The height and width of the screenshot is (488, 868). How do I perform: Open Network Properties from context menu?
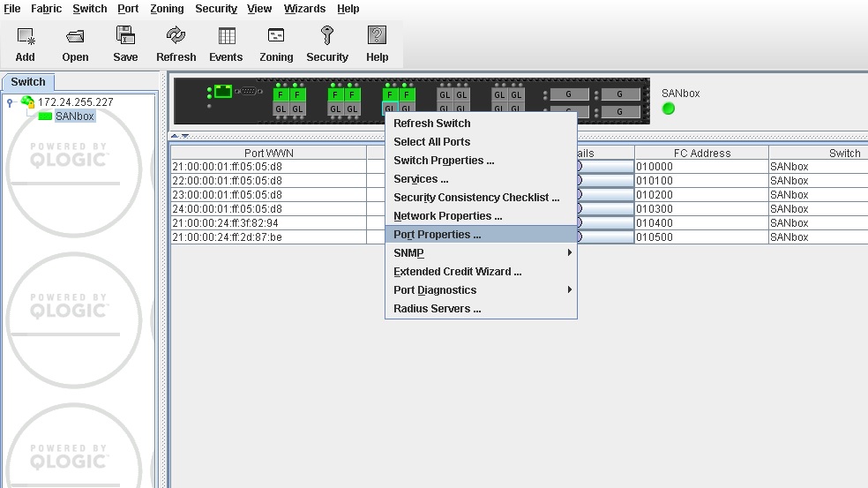click(x=481, y=216)
